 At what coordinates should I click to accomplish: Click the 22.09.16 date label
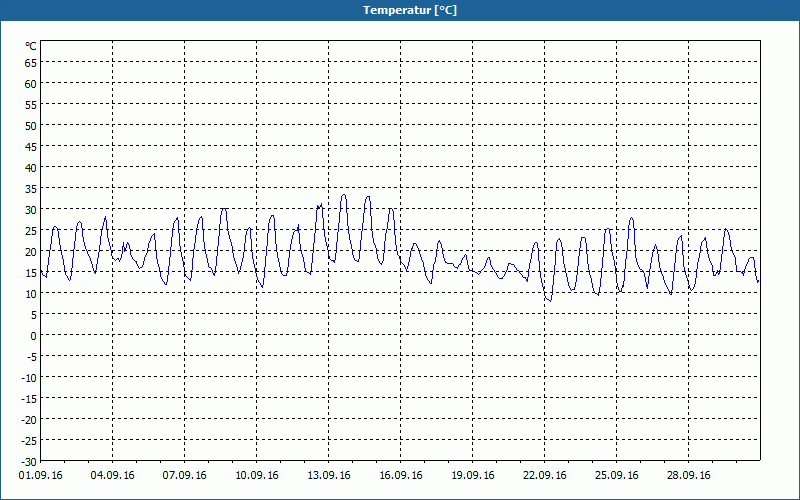(x=544, y=476)
